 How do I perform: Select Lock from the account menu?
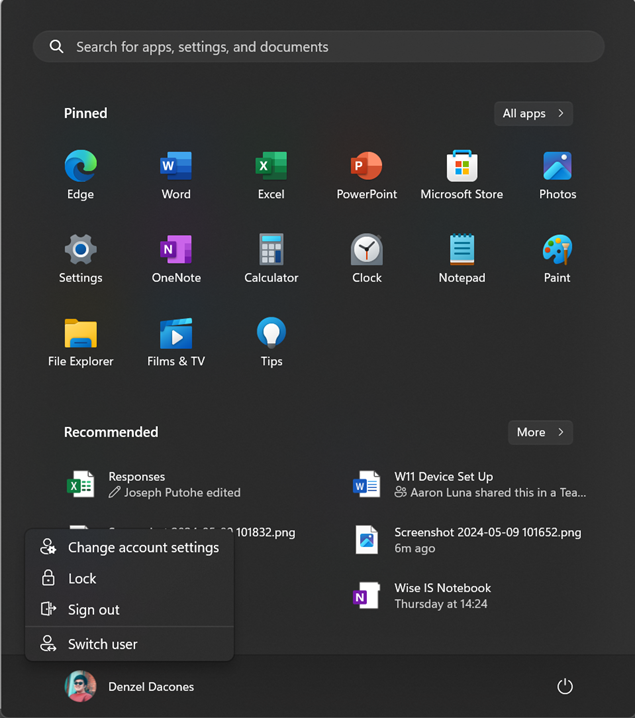pos(129,578)
